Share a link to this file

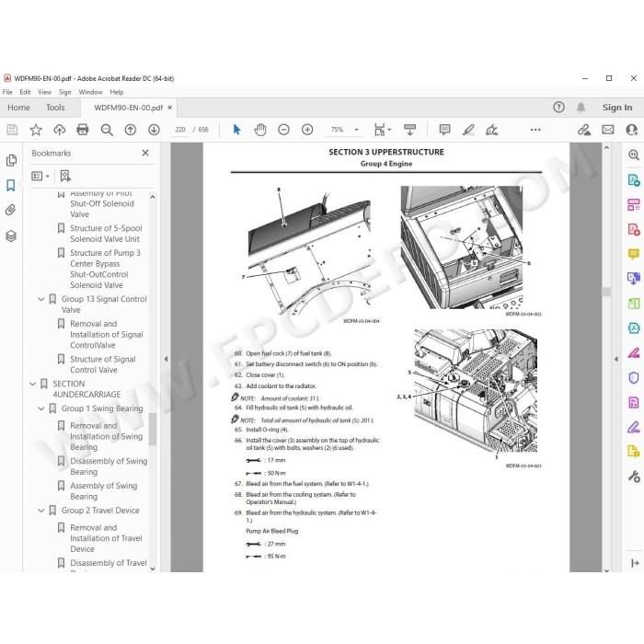[x=584, y=130]
